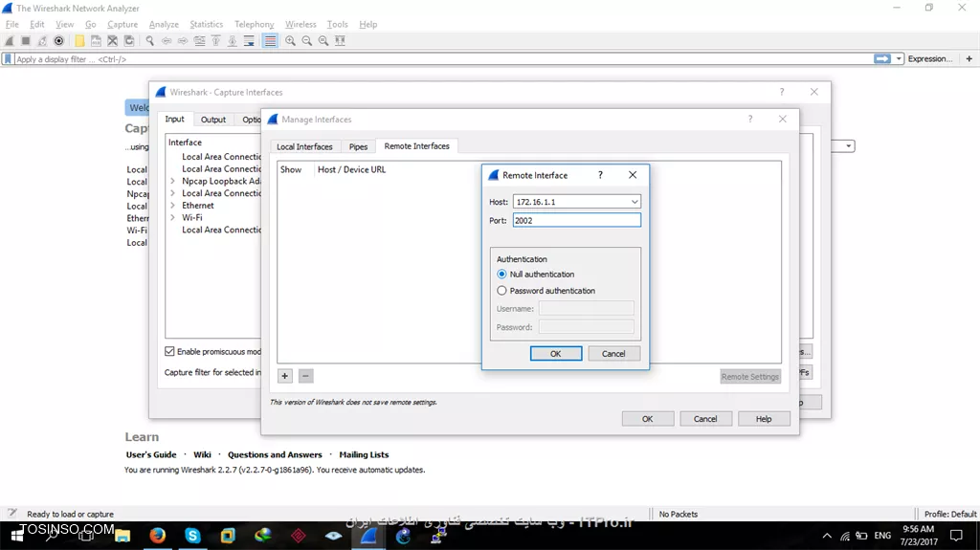Screen dimensions: 980x550
Task: Expand the Wi-Fi interface tree row
Action: 172,217
